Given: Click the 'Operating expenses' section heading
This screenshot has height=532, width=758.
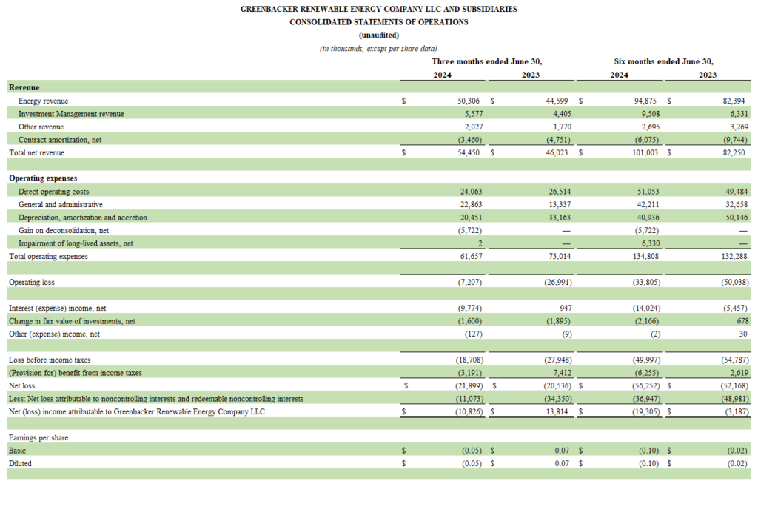Looking at the screenshot, I should [x=43, y=178].
